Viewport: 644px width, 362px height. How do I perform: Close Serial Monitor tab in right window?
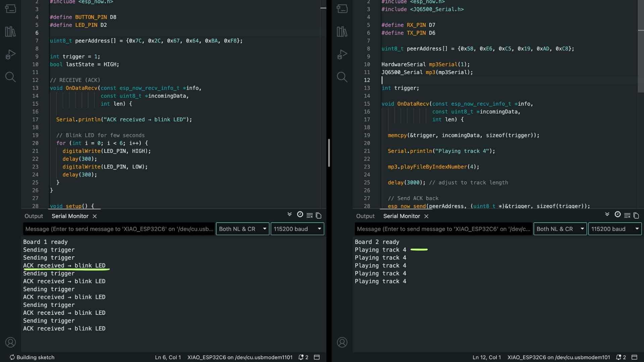click(426, 216)
